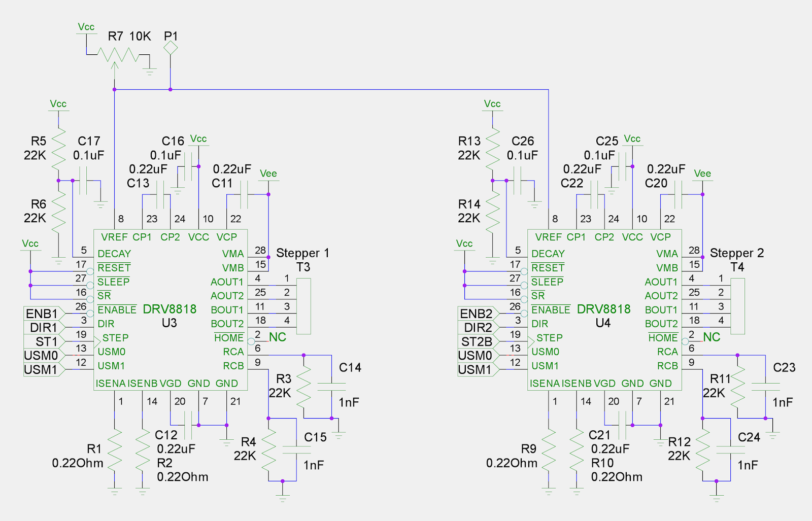This screenshot has width=812, height=521.
Task: Select the Stepper 1 T3 connector symbol
Action: point(303,306)
